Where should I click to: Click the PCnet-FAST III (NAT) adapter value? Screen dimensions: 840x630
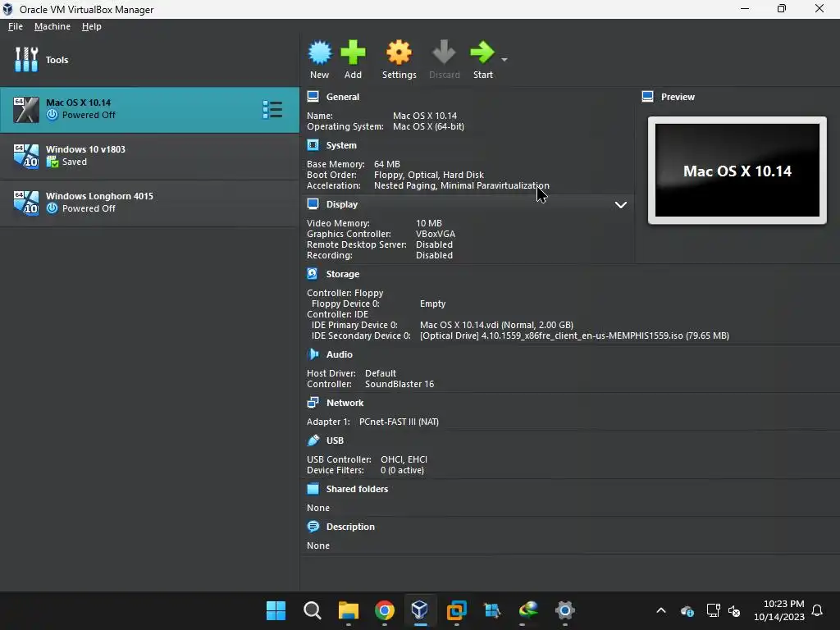(399, 422)
